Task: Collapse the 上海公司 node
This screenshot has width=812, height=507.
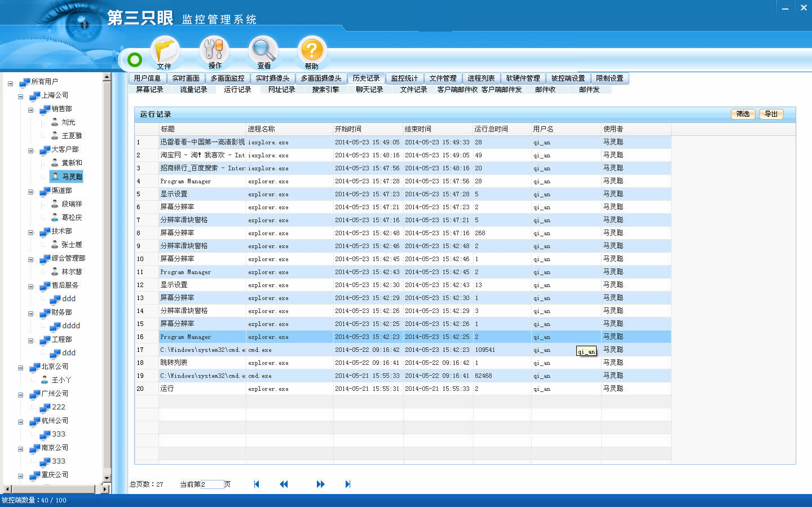Action: (x=20, y=97)
